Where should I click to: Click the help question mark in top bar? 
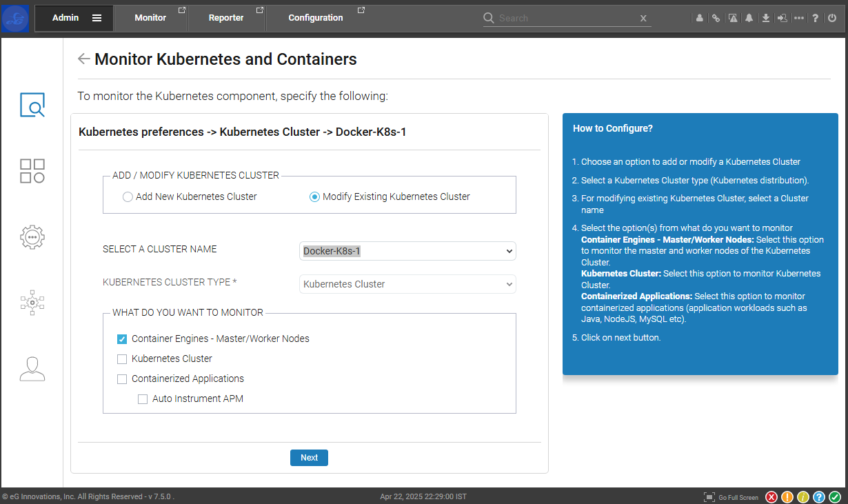point(816,19)
